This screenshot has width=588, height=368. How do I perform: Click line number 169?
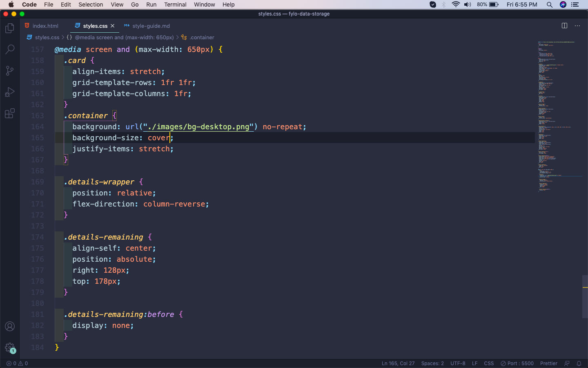(38, 182)
